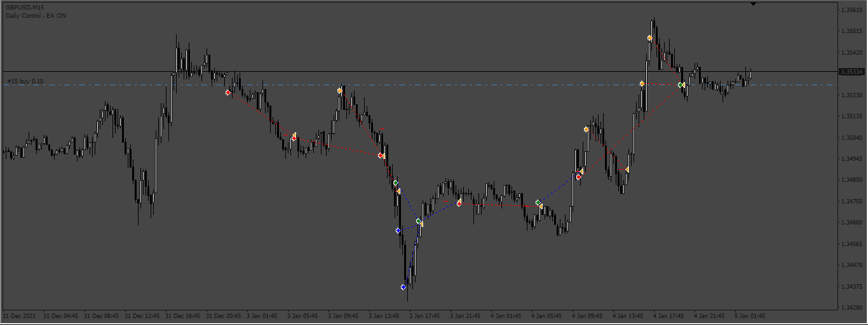Select the orange marker at the highest price peak
This screenshot has width=868, height=325.
pos(649,38)
